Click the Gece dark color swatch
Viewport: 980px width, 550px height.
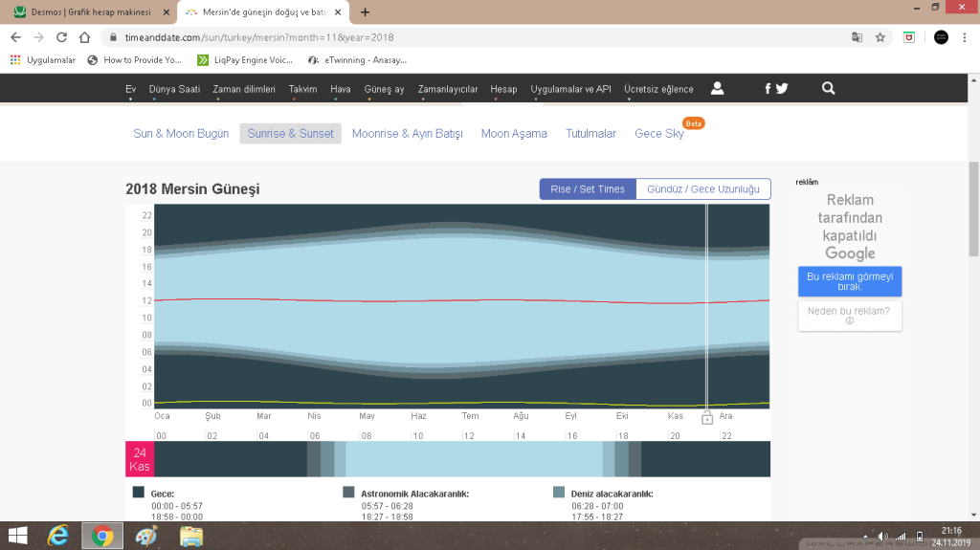pyautogui.click(x=138, y=493)
